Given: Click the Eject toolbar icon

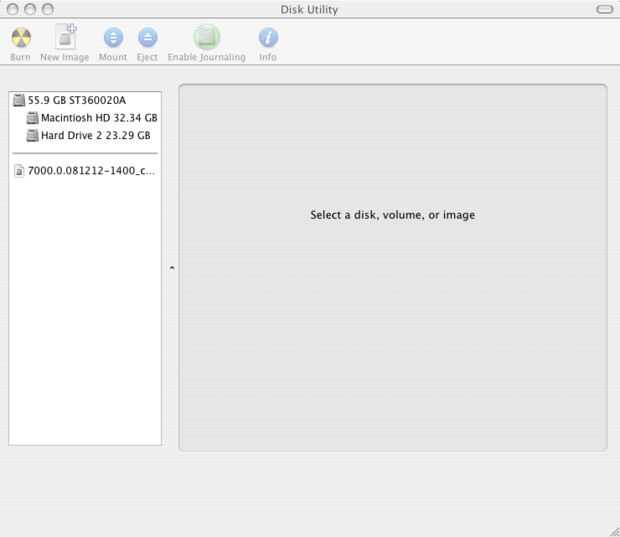Looking at the screenshot, I should click(x=147, y=38).
